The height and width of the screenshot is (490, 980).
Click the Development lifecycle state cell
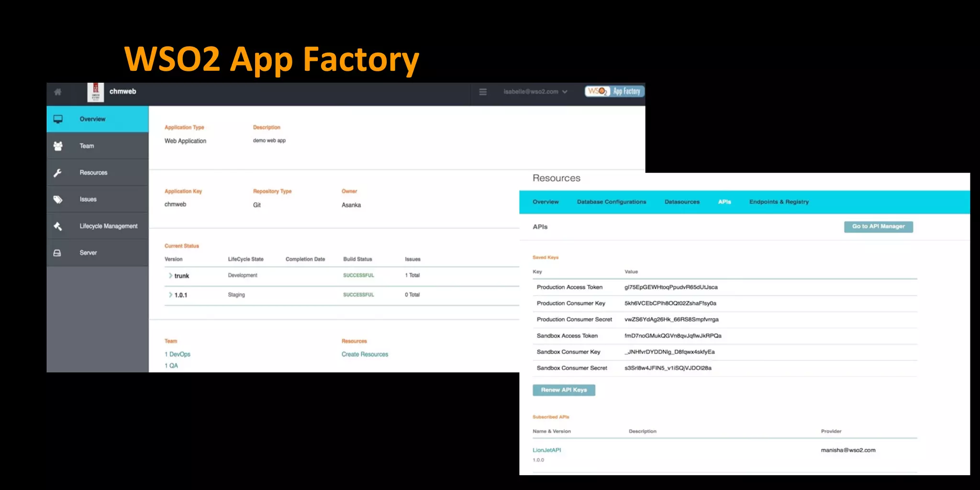(x=243, y=276)
